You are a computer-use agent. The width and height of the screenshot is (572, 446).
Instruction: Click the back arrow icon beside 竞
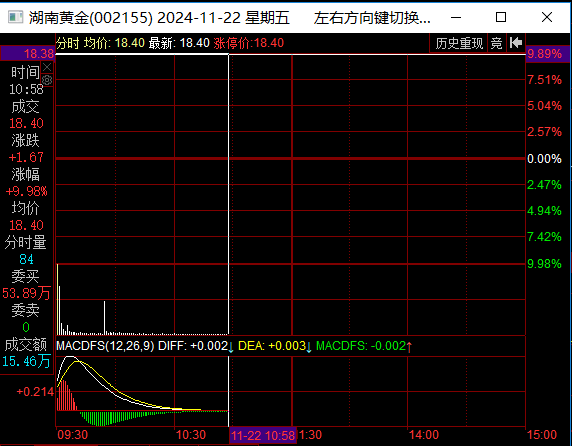click(x=516, y=43)
